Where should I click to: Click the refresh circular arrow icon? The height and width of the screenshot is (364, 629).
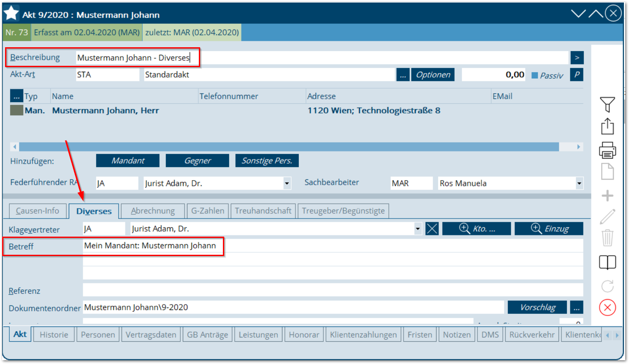607,286
